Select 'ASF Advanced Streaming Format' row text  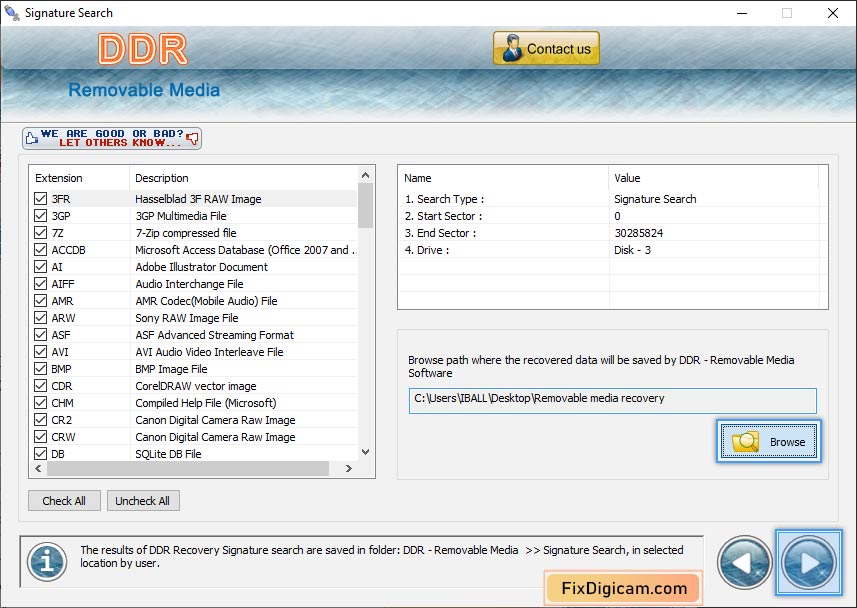coord(215,335)
